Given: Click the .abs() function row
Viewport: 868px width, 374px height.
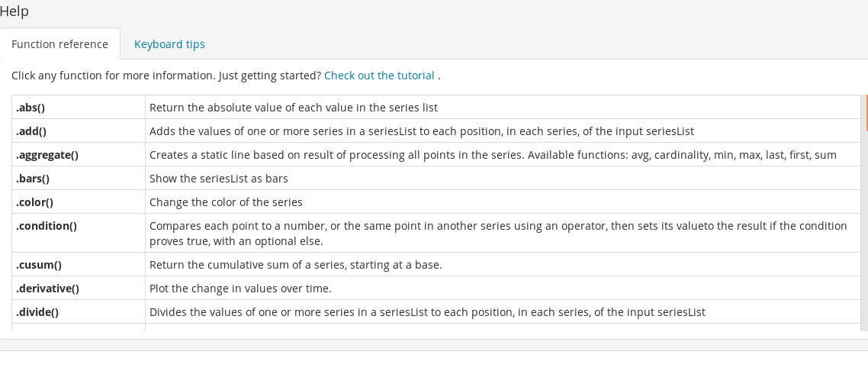Looking at the screenshot, I should [436, 107].
